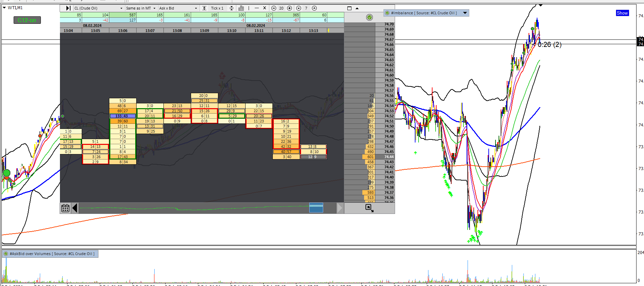Click the jump-to-latest-bar arrow icon

tap(68, 8)
